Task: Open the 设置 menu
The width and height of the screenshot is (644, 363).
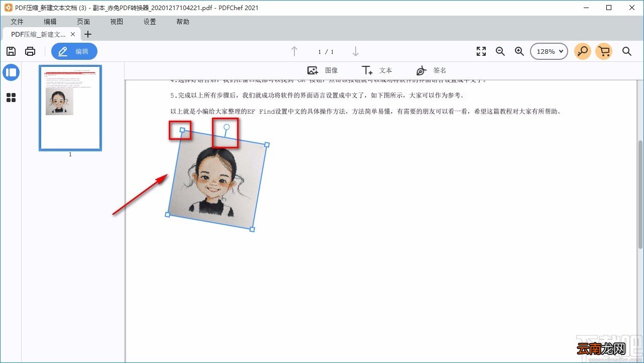Action: coord(150,22)
